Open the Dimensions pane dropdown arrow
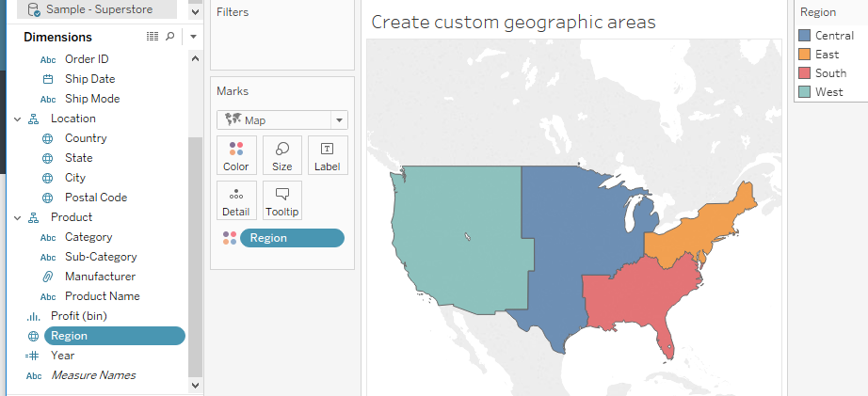Viewport: 868px width, 396px height. pos(193,37)
